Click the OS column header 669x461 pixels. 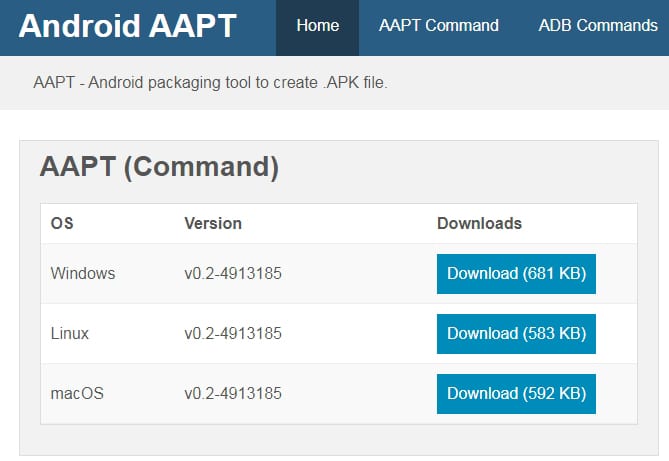click(x=62, y=224)
